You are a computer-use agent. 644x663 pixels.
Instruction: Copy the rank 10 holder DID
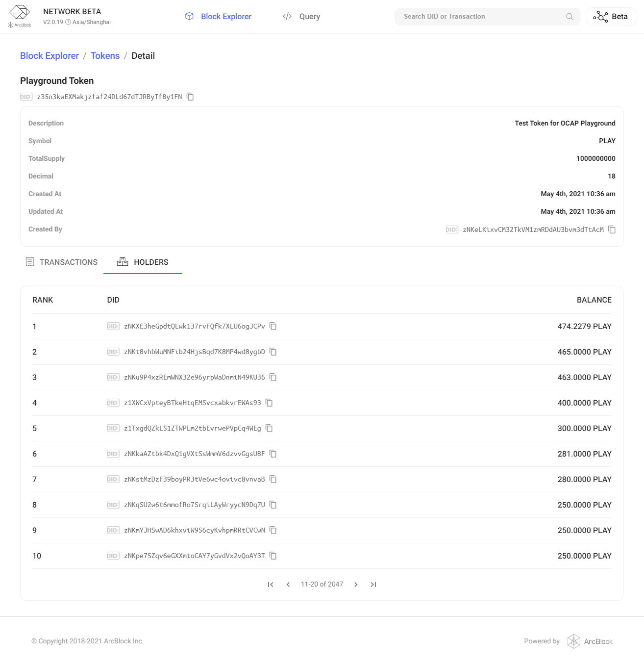273,556
